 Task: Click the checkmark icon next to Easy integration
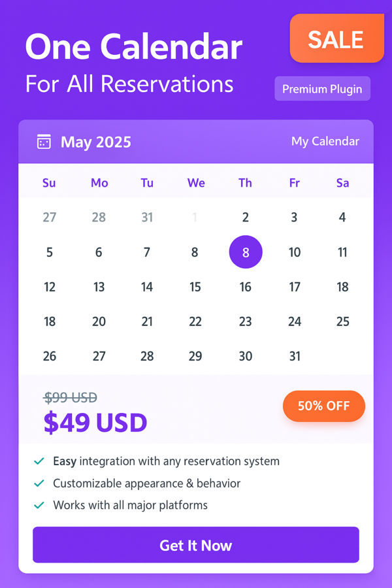point(39,461)
